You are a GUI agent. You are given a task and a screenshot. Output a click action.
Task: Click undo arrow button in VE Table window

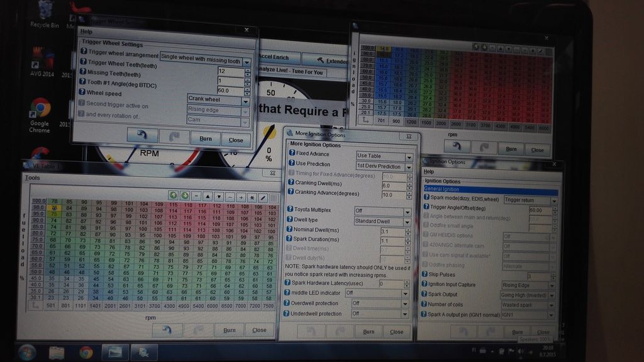167,329
